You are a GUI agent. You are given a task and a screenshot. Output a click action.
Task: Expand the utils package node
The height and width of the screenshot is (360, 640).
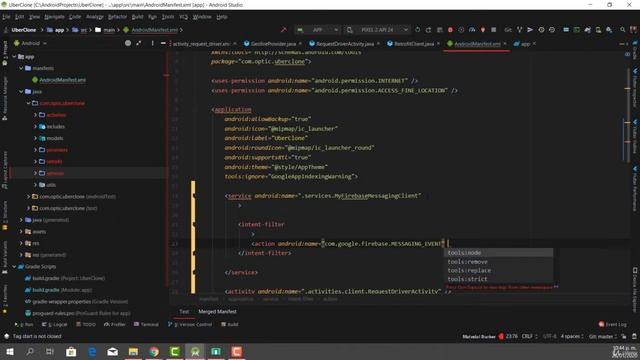coord(36,185)
